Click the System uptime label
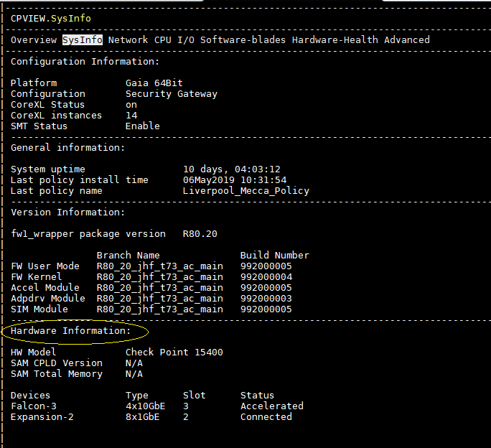 click(48, 169)
